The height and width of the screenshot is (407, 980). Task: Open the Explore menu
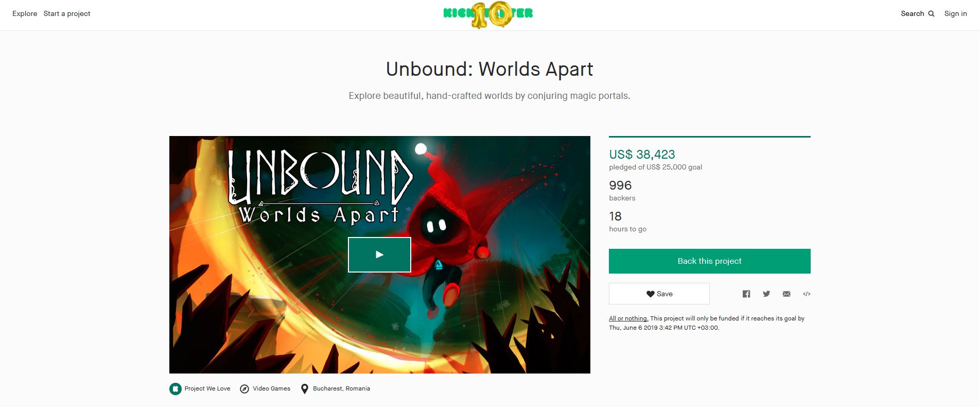click(x=25, y=14)
